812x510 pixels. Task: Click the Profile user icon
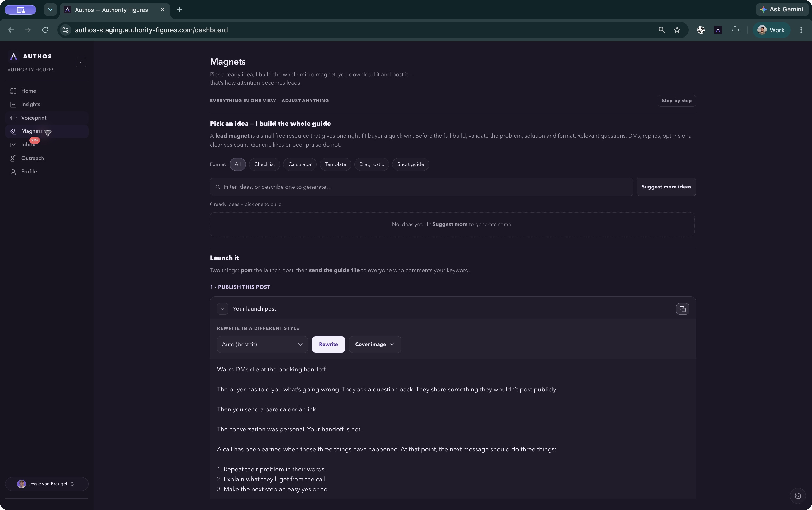click(14, 172)
